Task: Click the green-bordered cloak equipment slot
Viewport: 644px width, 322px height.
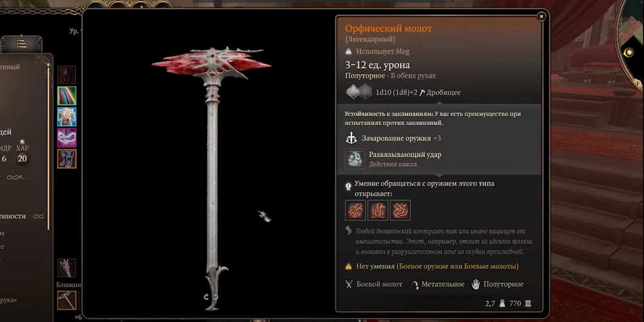Action: (66, 96)
